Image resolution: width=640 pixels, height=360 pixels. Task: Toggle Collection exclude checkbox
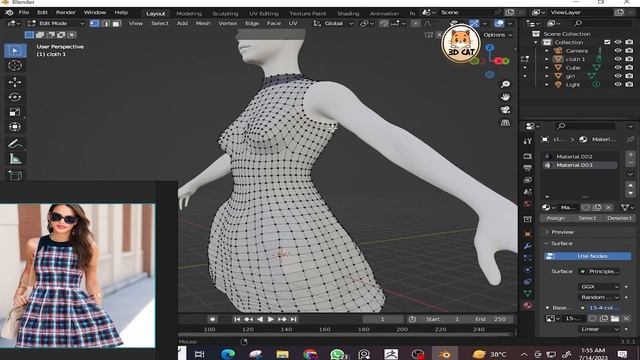click(x=607, y=42)
